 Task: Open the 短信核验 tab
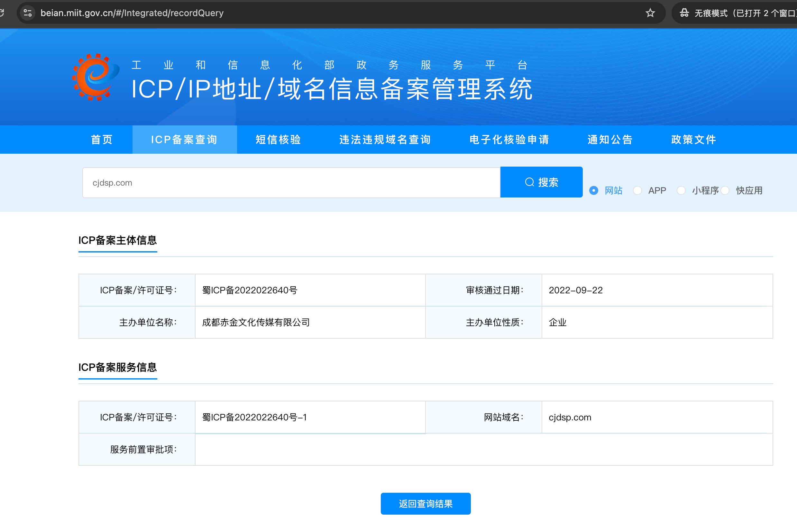pyautogui.click(x=278, y=140)
